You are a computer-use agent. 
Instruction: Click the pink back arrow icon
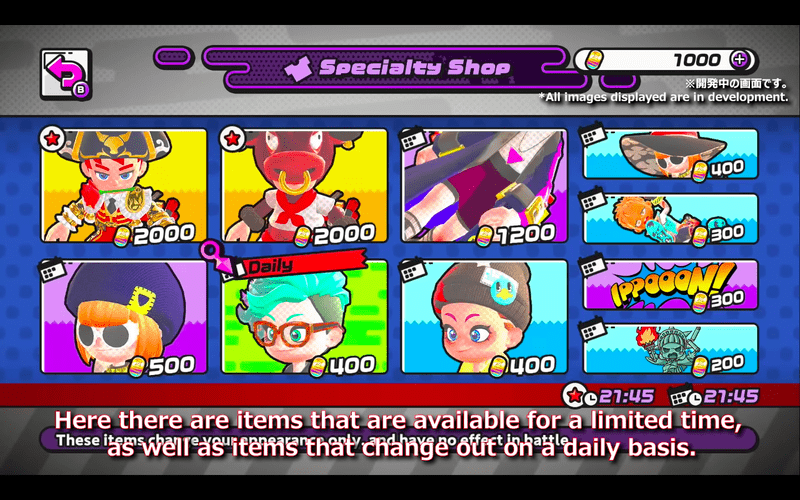[66, 74]
